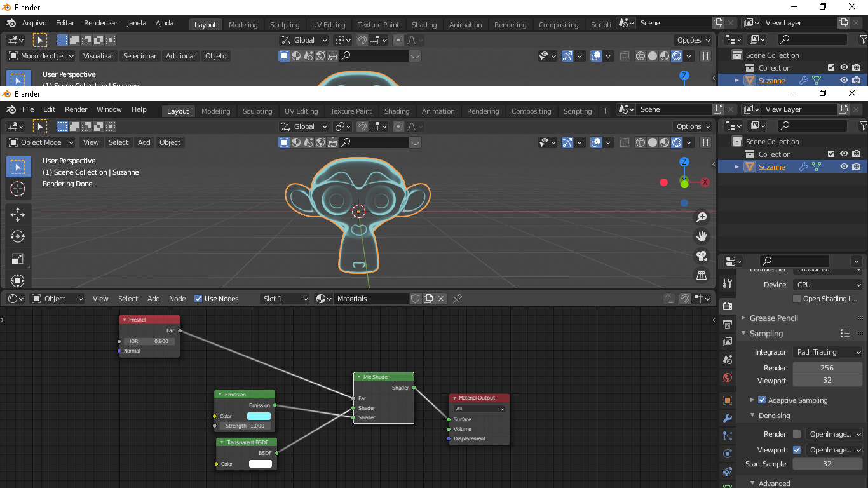Uncheck Collection exclude checkbox in front outliner

(x=831, y=154)
